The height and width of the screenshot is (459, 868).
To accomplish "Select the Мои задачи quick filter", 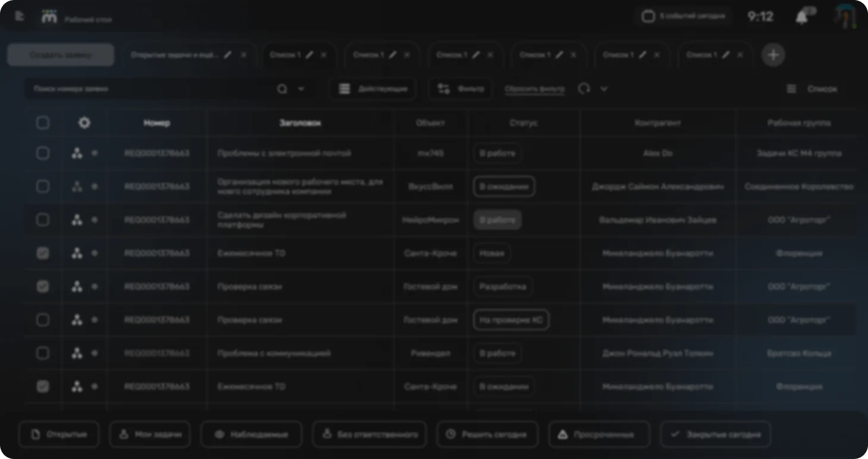I will [x=150, y=435].
